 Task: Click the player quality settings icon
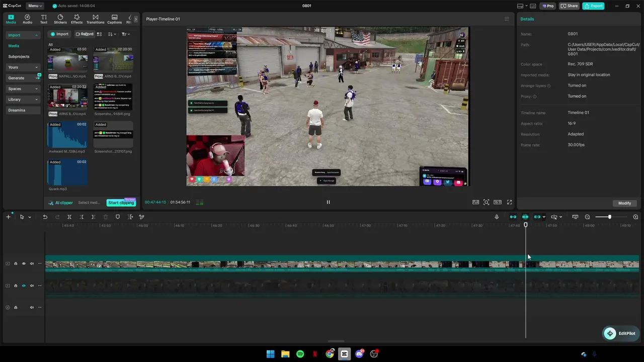click(475, 202)
